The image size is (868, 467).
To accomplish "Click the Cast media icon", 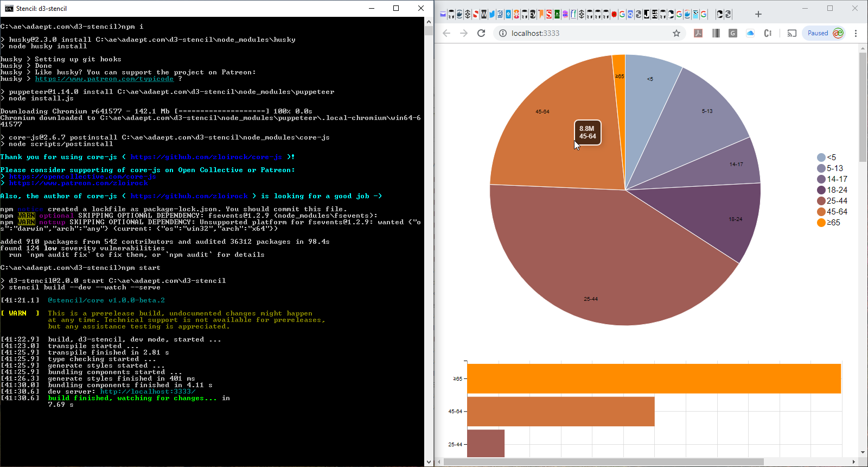I will click(x=792, y=33).
